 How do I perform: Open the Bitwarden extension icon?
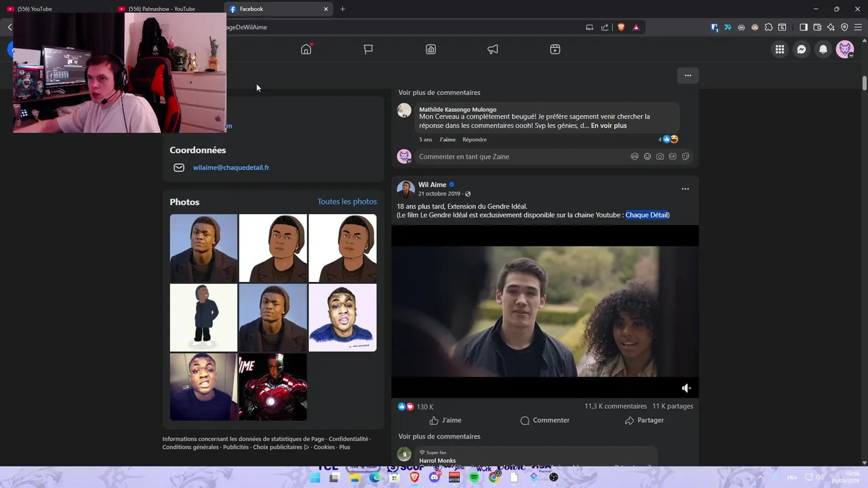(x=715, y=27)
